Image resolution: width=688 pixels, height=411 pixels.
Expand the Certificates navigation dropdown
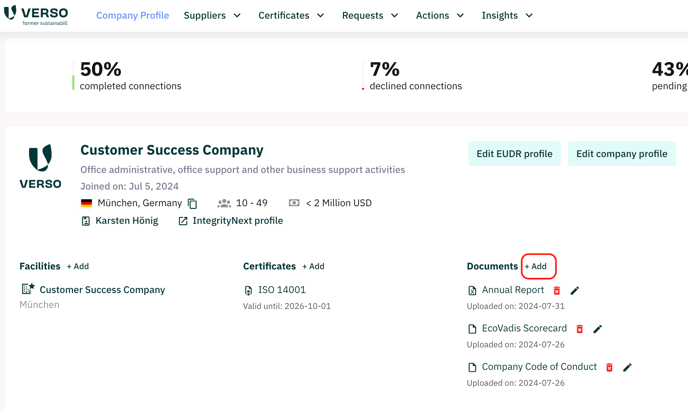(291, 15)
